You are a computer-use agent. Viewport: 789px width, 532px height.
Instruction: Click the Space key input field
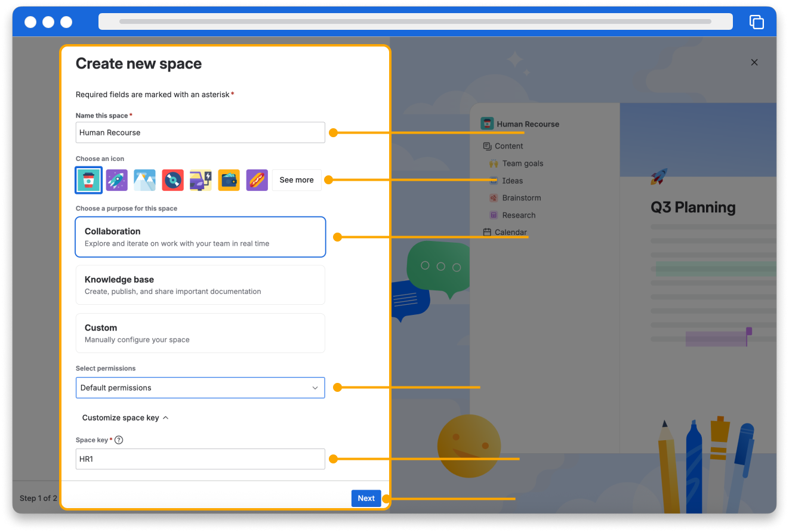pos(200,459)
